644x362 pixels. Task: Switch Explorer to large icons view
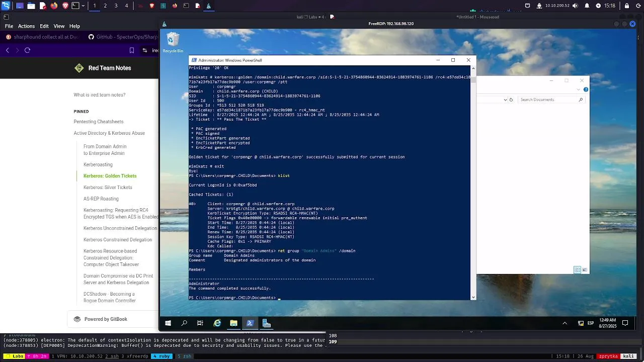pyautogui.click(x=584, y=270)
